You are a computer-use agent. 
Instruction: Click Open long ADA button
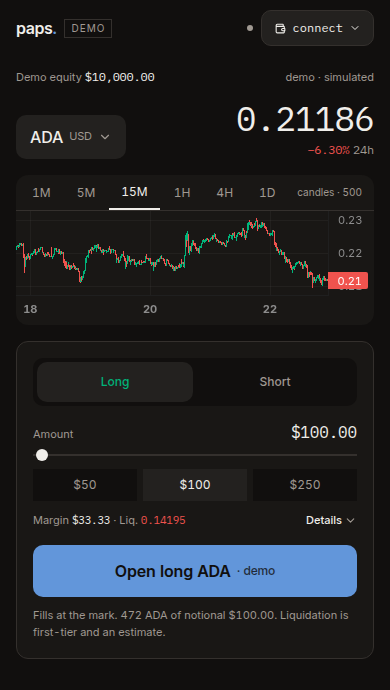coord(195,571)
